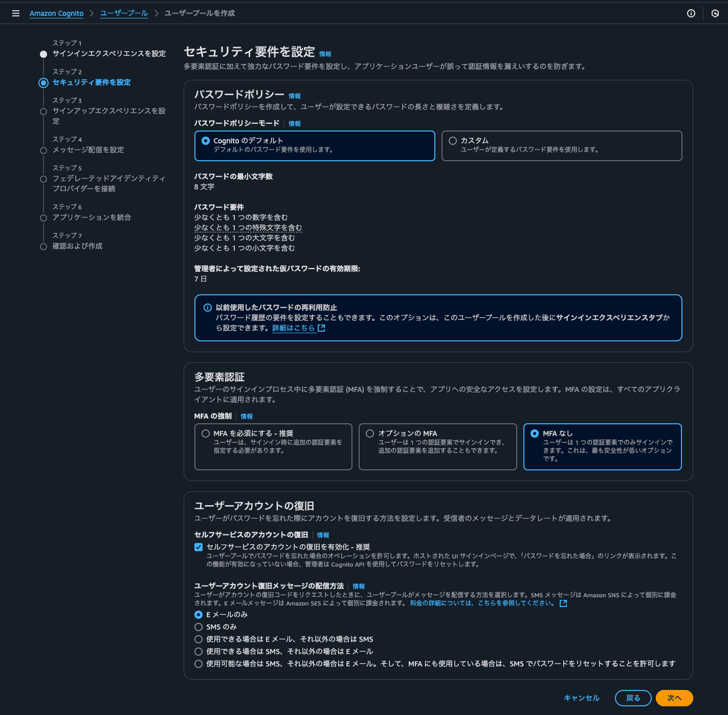Image resolution: width=728 pixels, height=715 pixels.
Task: Open 情報 link next to パスワードポリシーモード
Action: [x=295, y=123]
